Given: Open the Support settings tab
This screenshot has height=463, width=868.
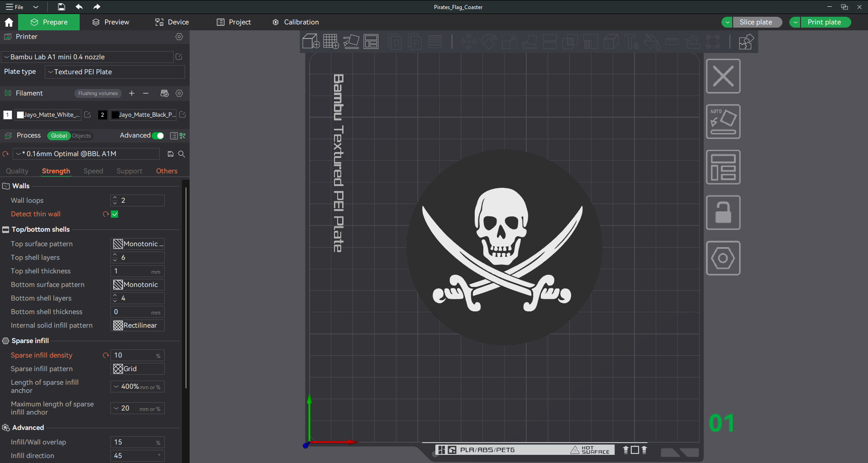Looking at the screenshot, I should 129,171.
